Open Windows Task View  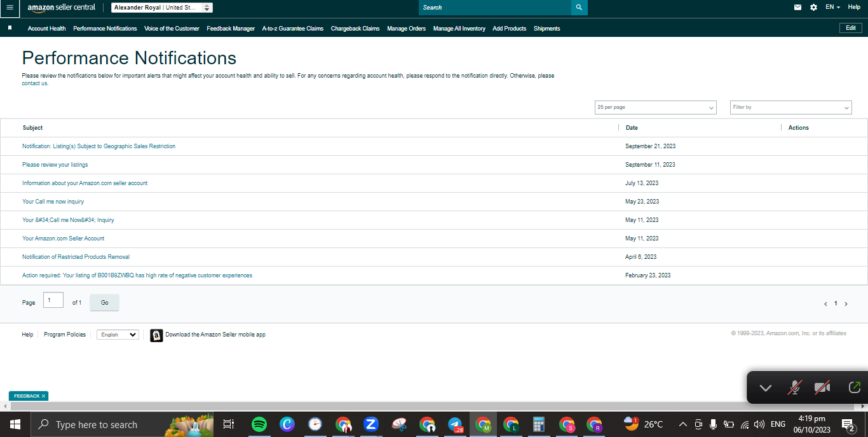229,424
